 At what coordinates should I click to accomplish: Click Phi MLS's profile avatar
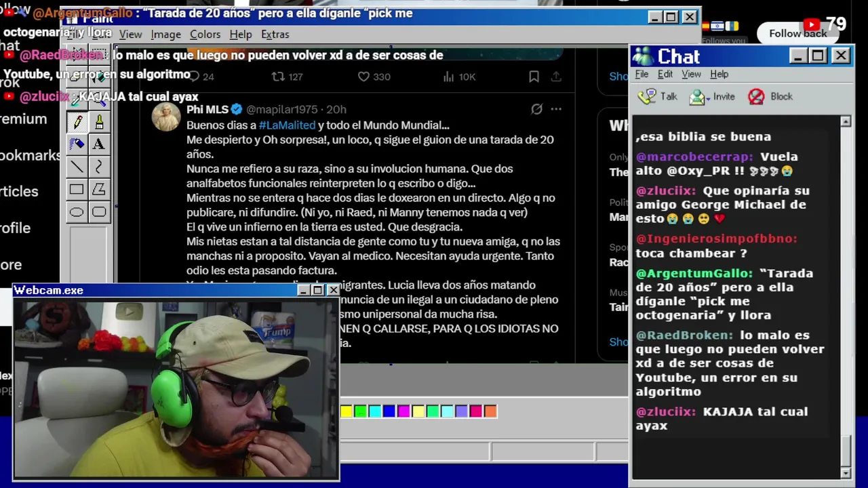[x=165, y=117]
